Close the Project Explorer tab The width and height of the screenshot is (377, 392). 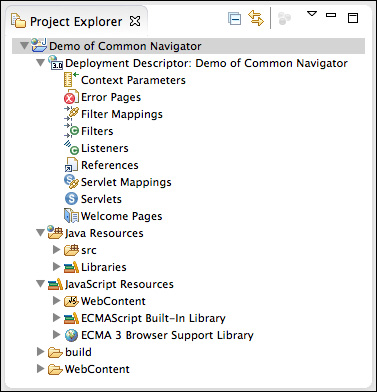click(x=135, y=21)
